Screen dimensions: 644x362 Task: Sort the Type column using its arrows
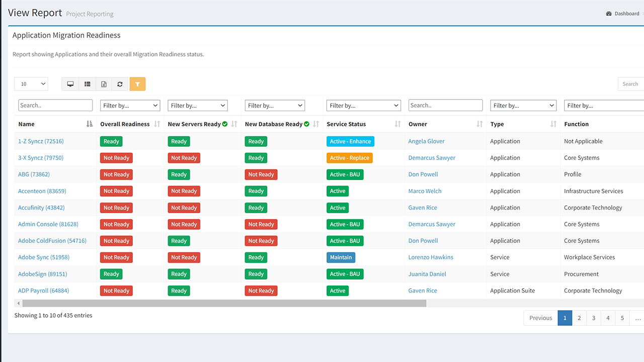[x=553, y=124]
